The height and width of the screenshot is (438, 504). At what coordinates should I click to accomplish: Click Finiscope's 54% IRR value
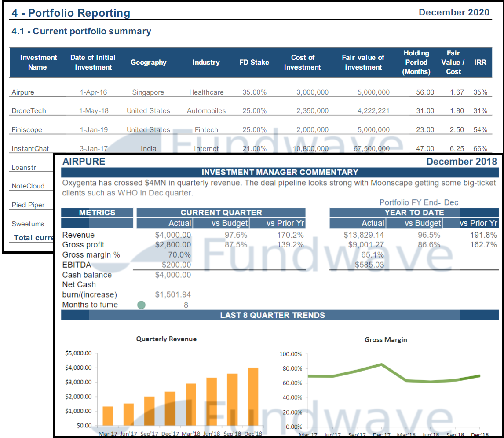(x=480, y=130)
